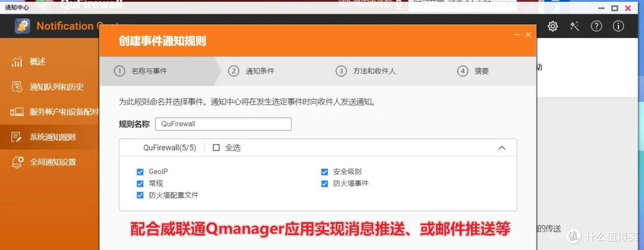
Task: Toggle the 全选 checkbox
Action: pyautogui.click(x=216, y=148)
